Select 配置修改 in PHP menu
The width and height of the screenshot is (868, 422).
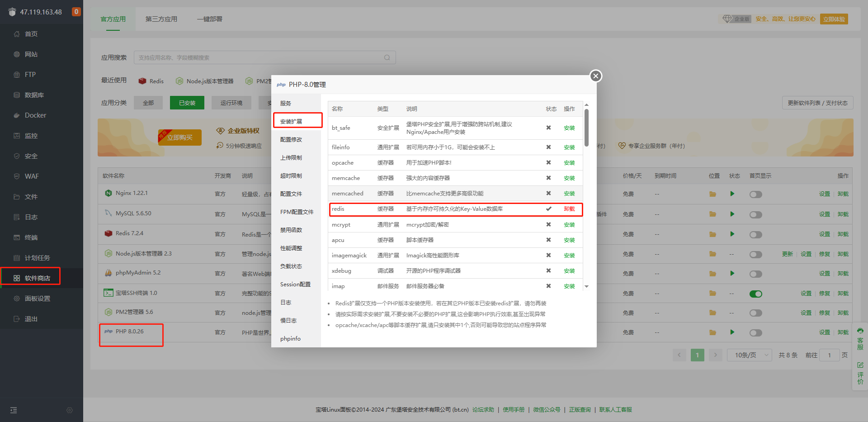coord(291,140)
